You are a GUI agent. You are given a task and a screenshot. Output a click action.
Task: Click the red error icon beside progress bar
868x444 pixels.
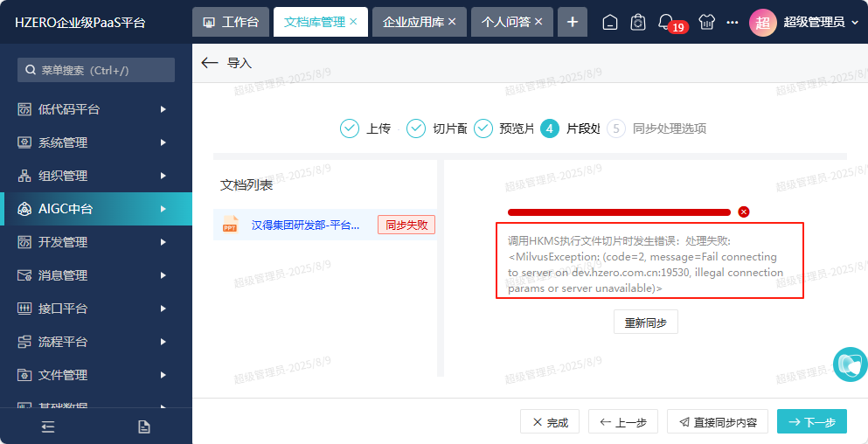point(744,212)
